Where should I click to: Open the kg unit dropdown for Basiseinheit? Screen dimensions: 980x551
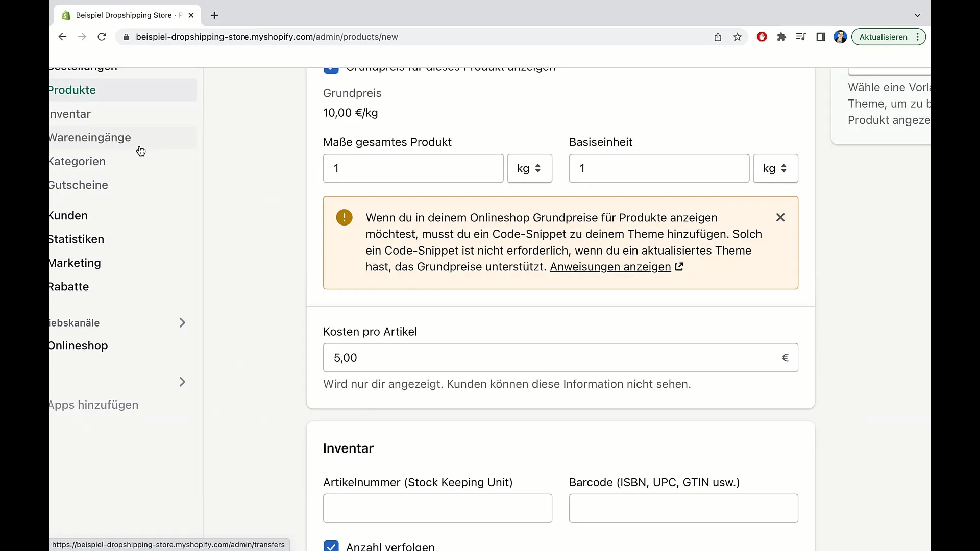[x=776, y=168]
